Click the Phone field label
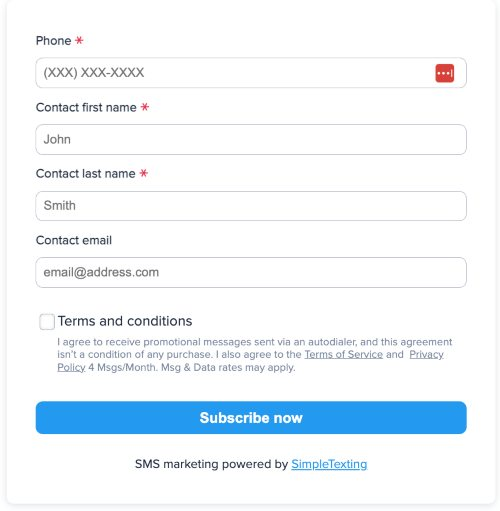 [x=53, y=41]
